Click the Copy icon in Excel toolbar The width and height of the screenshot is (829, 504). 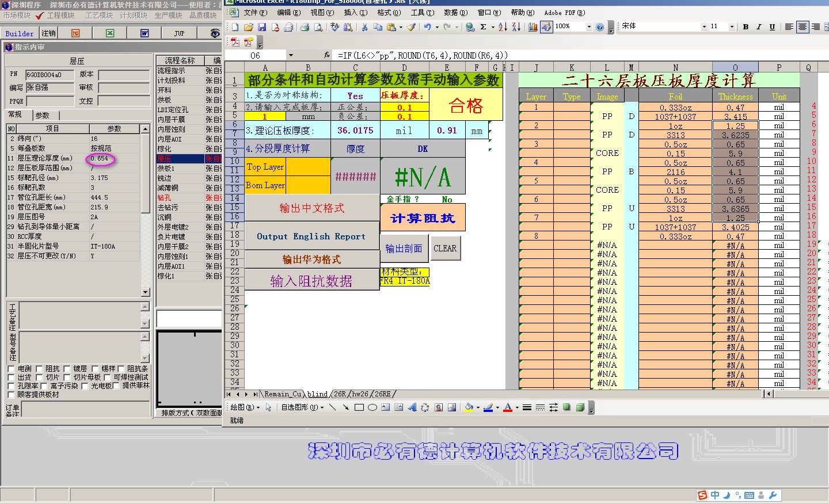pos(378,26)
